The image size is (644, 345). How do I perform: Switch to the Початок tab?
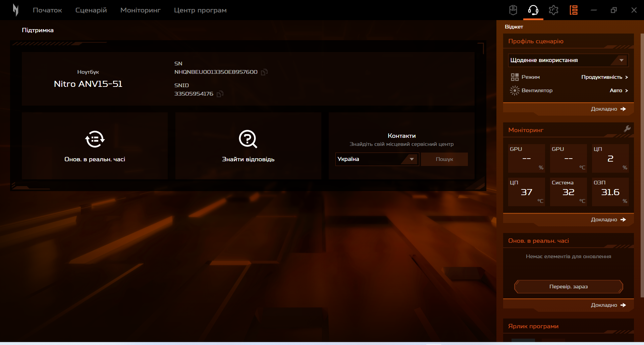tap(47, 10)
